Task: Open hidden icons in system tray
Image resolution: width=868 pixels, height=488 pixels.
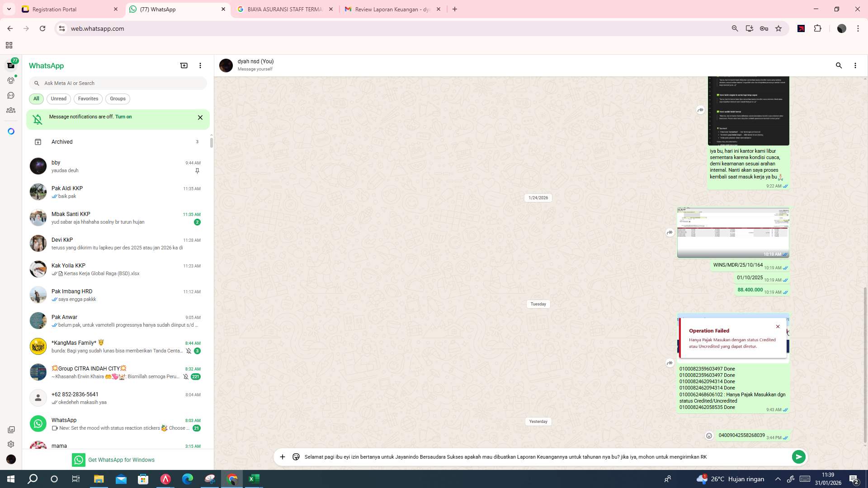Action: (777, 479)
